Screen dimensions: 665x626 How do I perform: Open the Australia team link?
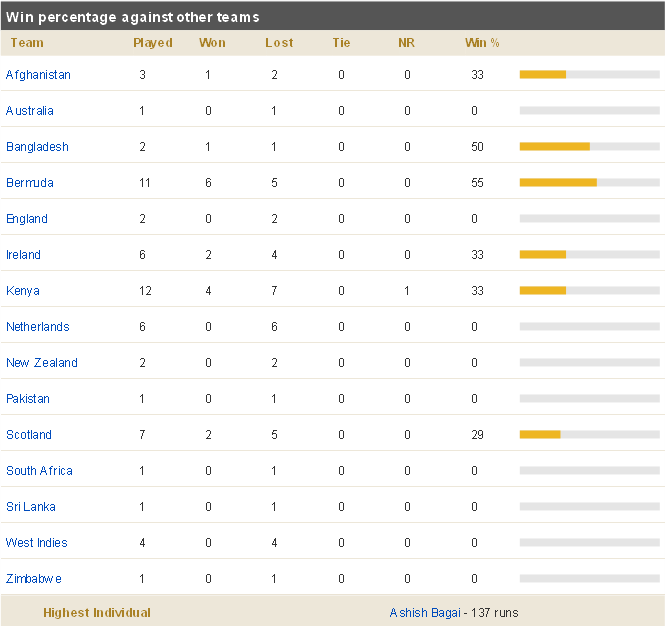(x=30, y=111)
